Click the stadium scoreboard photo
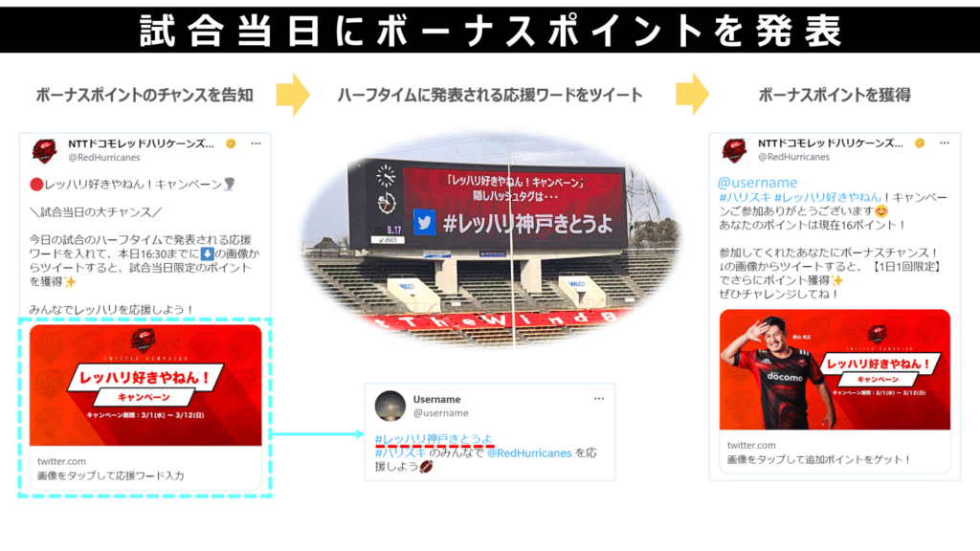The image size is (980, 551). tap(491, 240)
